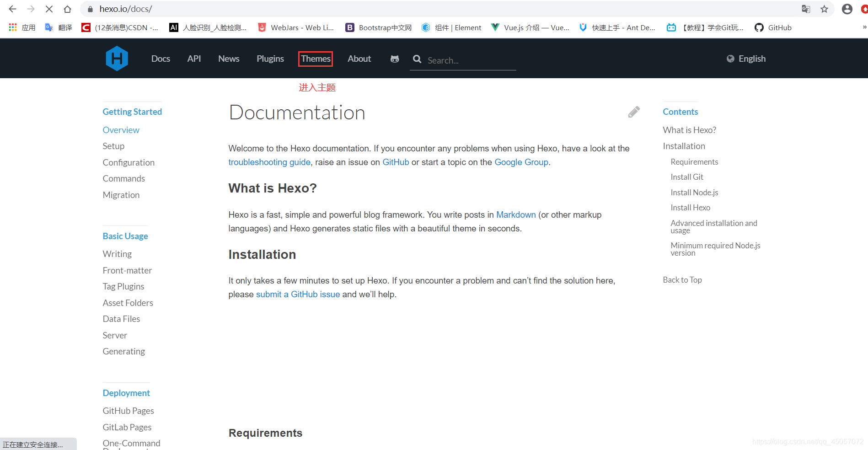The height and width of the screenshot is (450, 868).
Task: Follow the troubleshooting guide link
Action: click(x=269, y=162)
